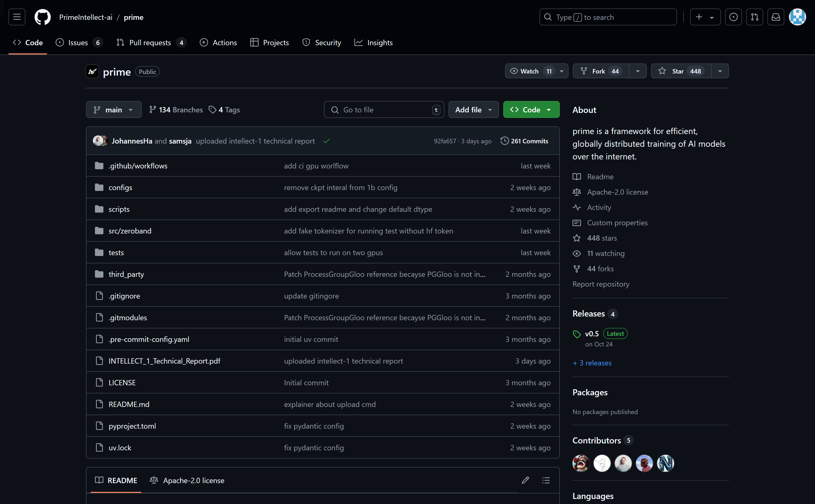Switch to the Issues tab
This screenshot has width=815, height=504.
coord(79,43)
